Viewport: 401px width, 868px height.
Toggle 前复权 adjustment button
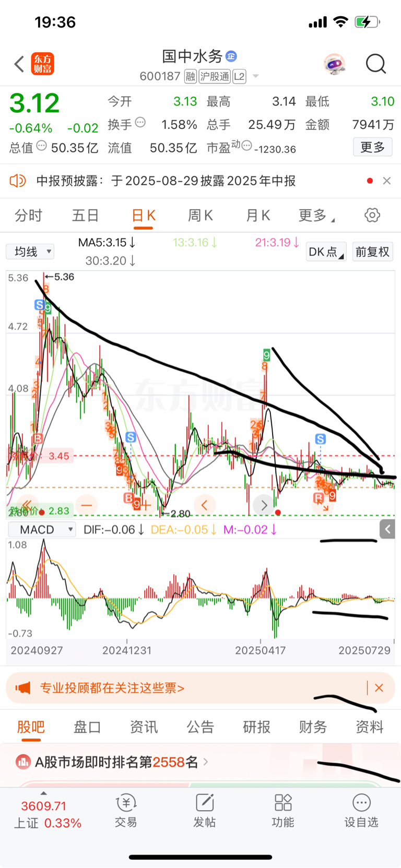(373, 252)
